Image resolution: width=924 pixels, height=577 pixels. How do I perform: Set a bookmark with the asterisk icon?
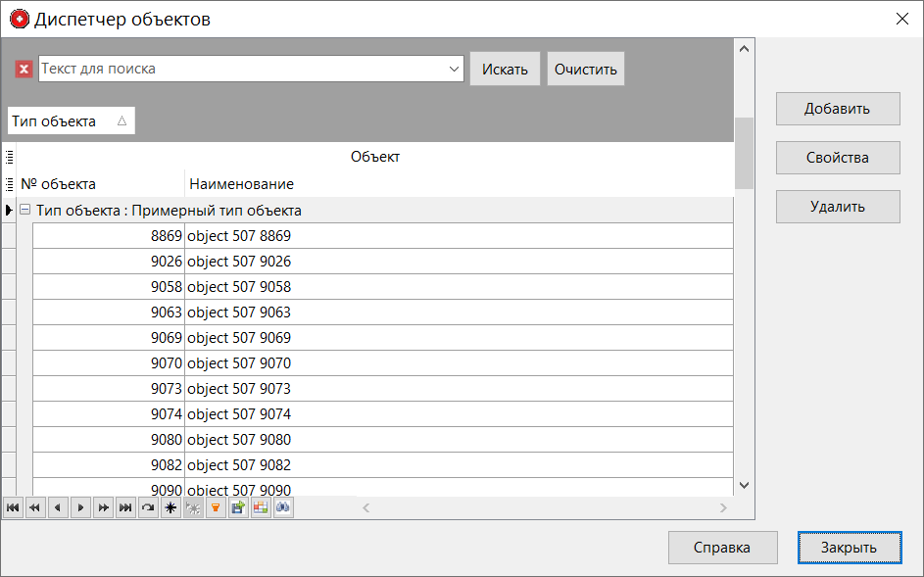tap(170, 507)
